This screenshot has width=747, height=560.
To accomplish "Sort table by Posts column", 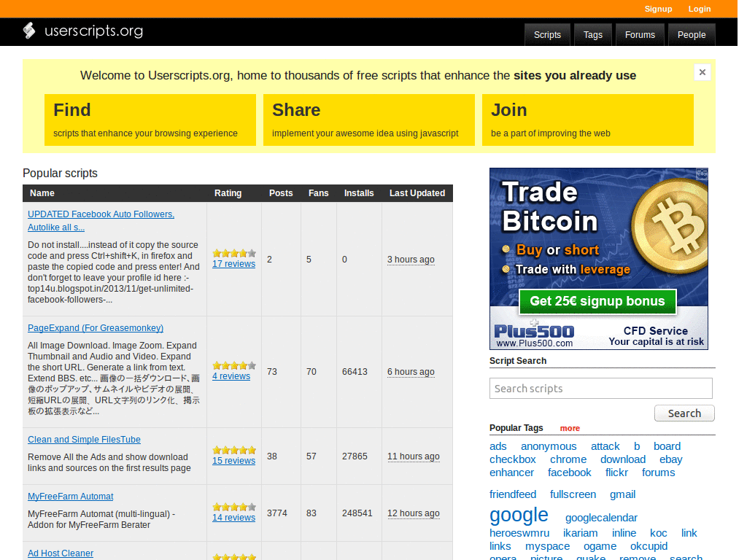I will (x=281, y=193).
